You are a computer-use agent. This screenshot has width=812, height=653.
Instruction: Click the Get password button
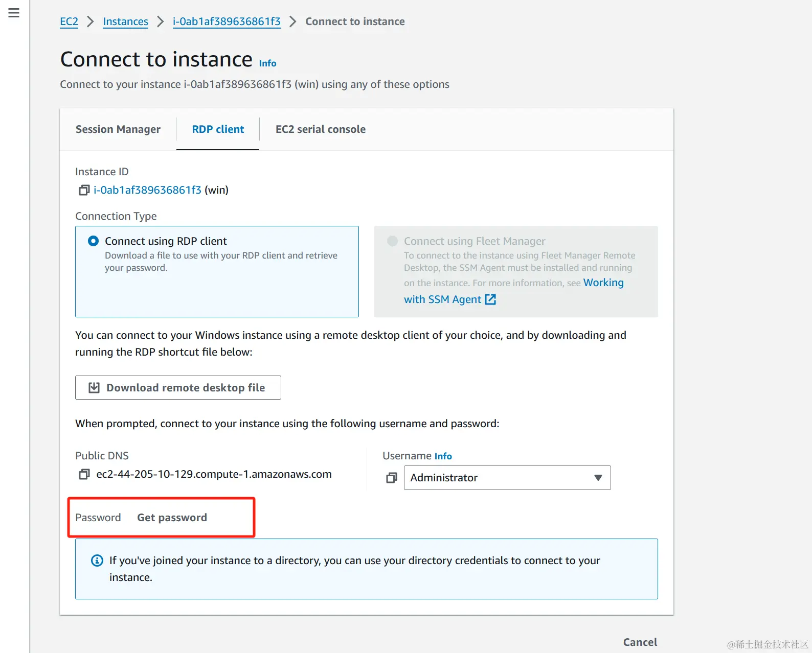click(172, 518)
